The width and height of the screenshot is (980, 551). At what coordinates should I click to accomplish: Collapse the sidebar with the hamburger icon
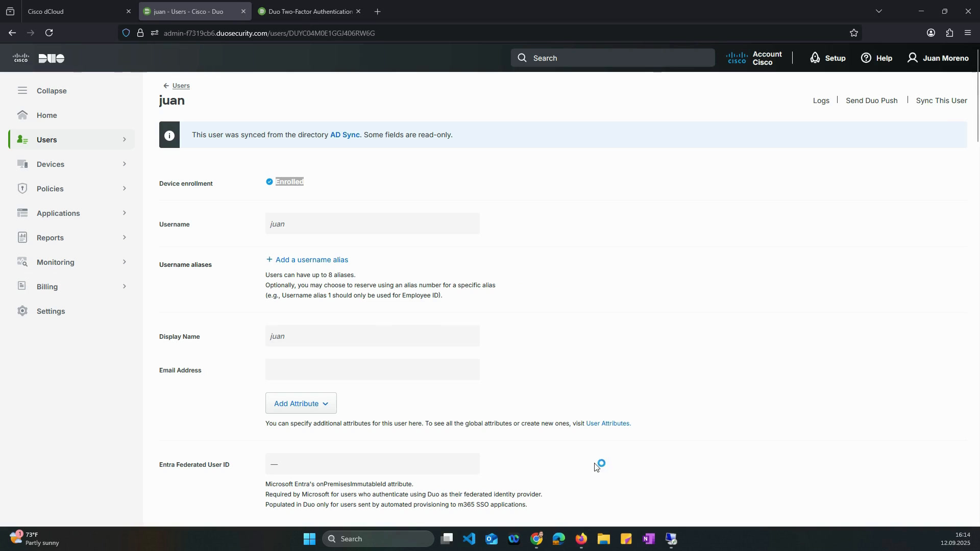point(22,91)
